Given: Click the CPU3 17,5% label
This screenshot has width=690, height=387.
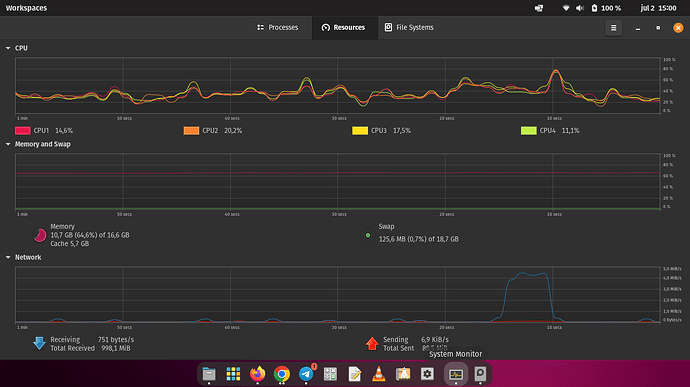Looking at the screenshot, I should click(x=391, y=131).
